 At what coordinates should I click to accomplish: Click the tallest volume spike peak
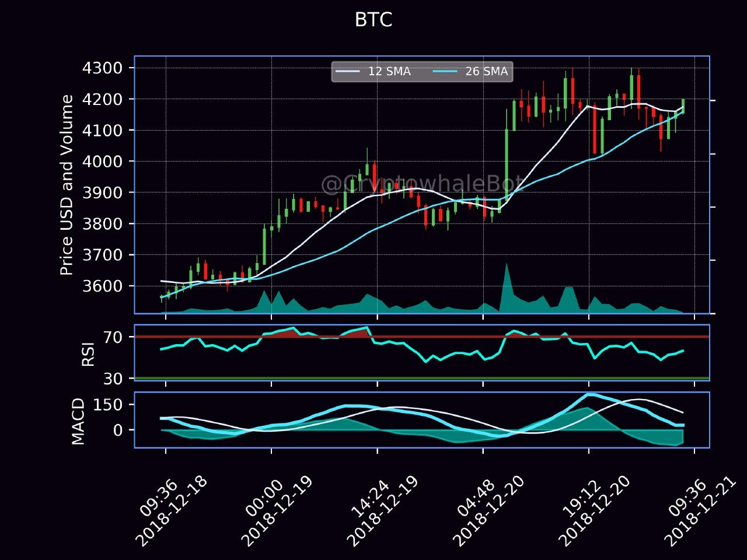click(507, 264)
